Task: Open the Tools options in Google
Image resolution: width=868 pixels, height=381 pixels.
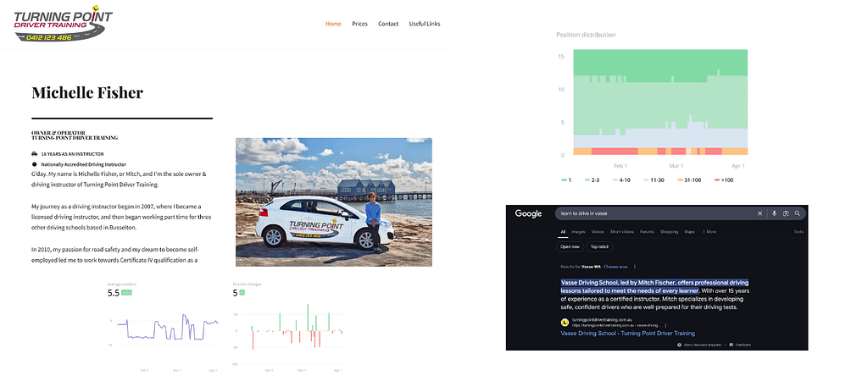Action: [798, 231]
